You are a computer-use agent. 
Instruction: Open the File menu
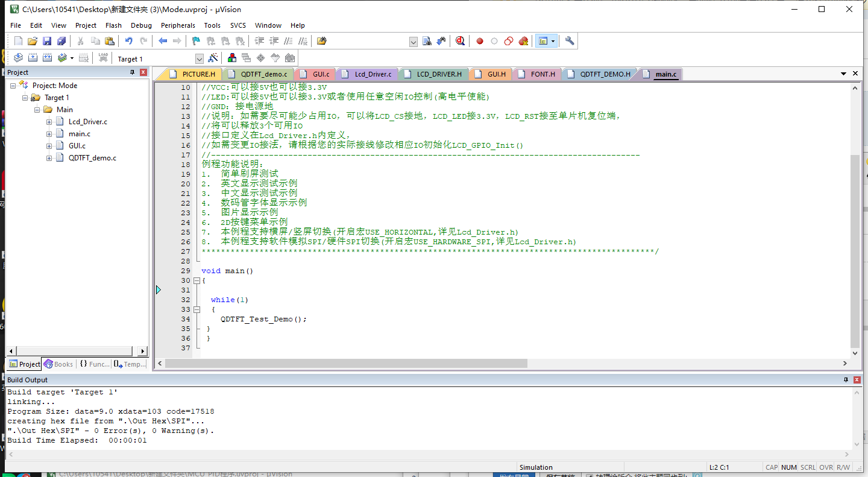16,25
